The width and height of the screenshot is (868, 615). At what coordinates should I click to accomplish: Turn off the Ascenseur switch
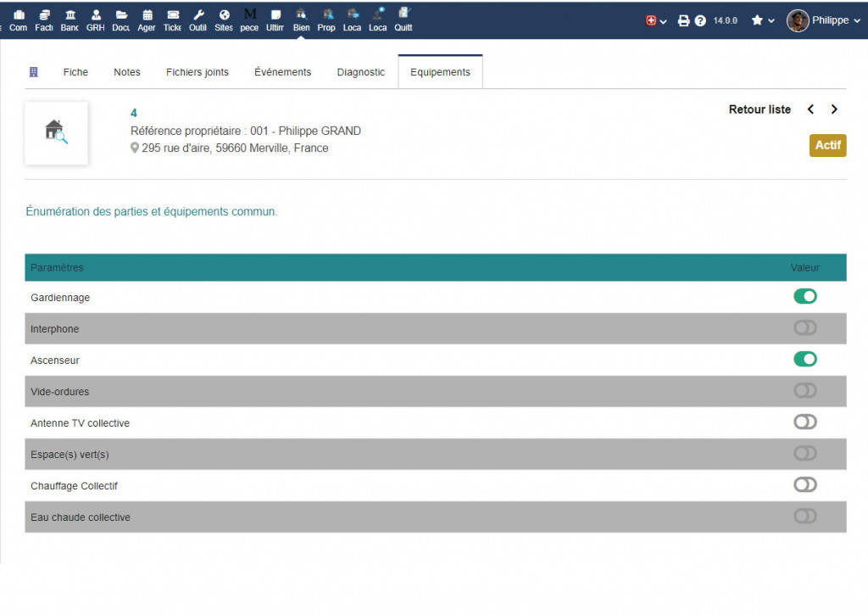click(x=805, y=359)
